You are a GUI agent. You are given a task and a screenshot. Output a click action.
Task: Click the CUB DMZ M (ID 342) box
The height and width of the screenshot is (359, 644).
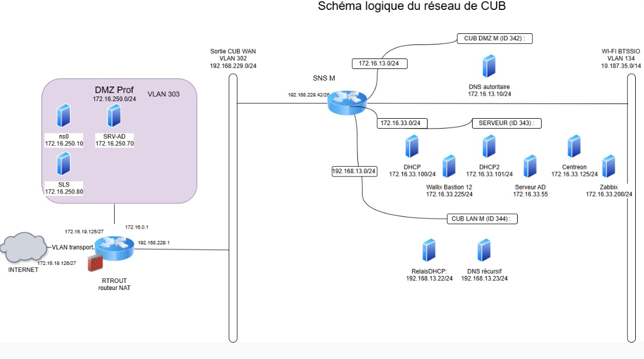pos(494,38)
